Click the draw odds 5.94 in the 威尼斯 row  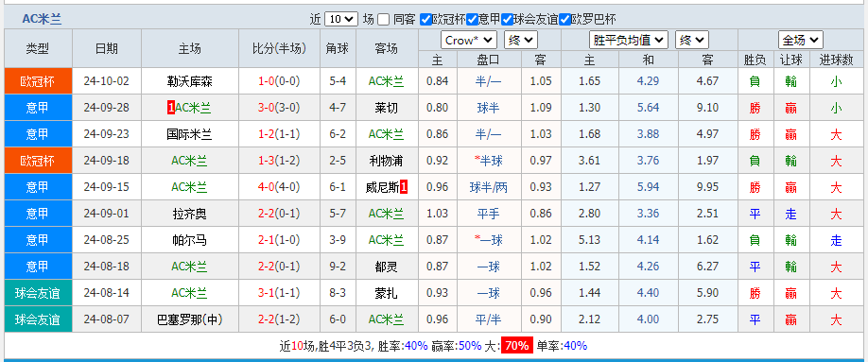pos(649,187)
